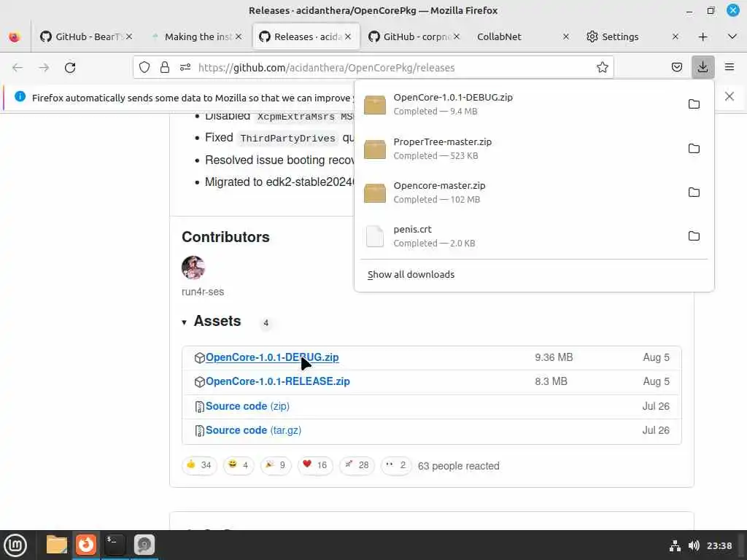Viewport: 747px width, 560px height.
Task: Collapse the Assets section triangle
Action: 185,322
